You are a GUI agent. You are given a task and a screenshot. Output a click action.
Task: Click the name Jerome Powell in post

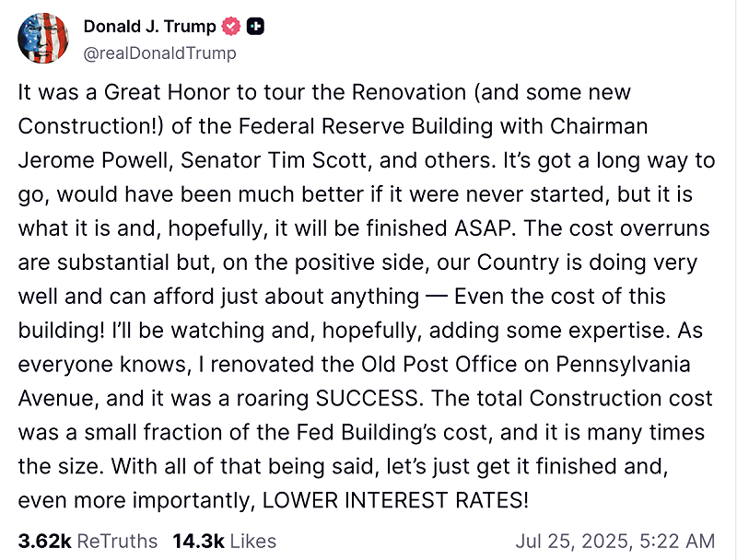click(93, 160)
